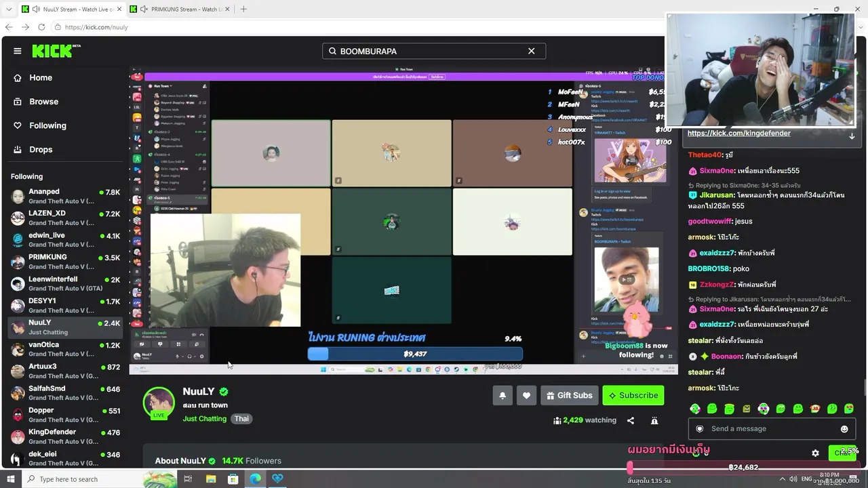Toggle the heart follow button
The width and height of the screenshot is (868, 488).
click(526, 395)
